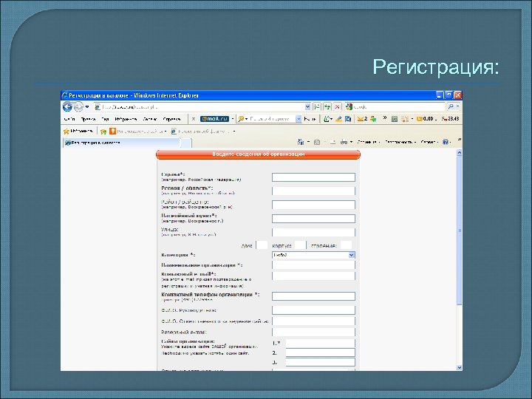Open the search provider dropdown arrow
The image size is (532, 399).
(457, 107)
